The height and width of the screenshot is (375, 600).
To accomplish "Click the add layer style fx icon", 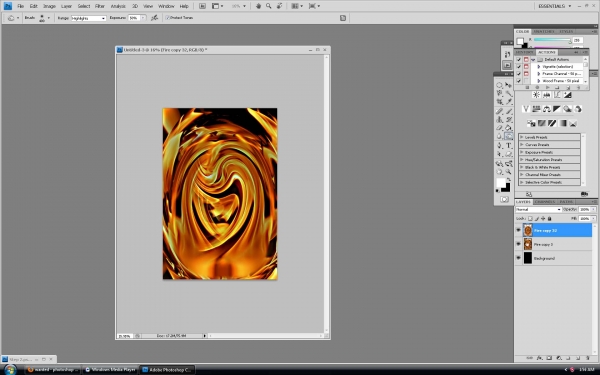I will (x=539, y=358).
